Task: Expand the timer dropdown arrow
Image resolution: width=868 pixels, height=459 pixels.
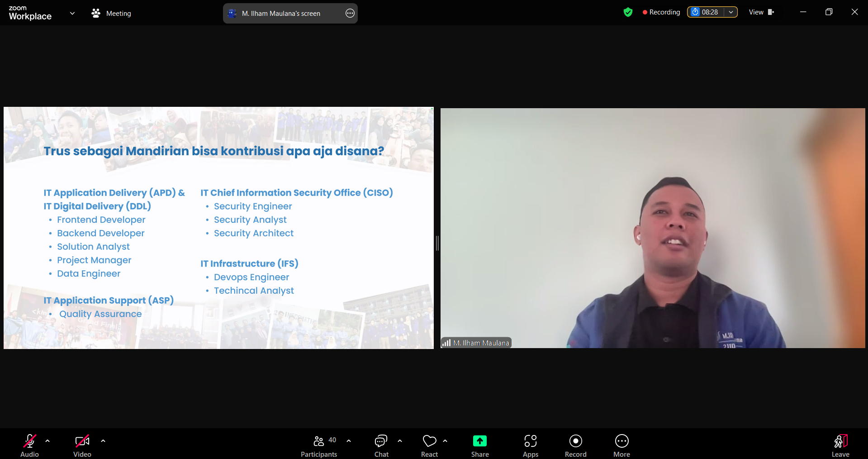Action: point(731,12)
